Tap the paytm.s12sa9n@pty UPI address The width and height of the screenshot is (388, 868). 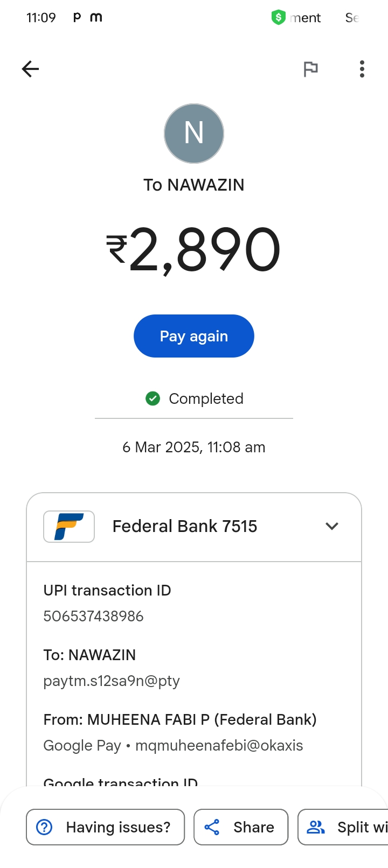click(112, 681)
